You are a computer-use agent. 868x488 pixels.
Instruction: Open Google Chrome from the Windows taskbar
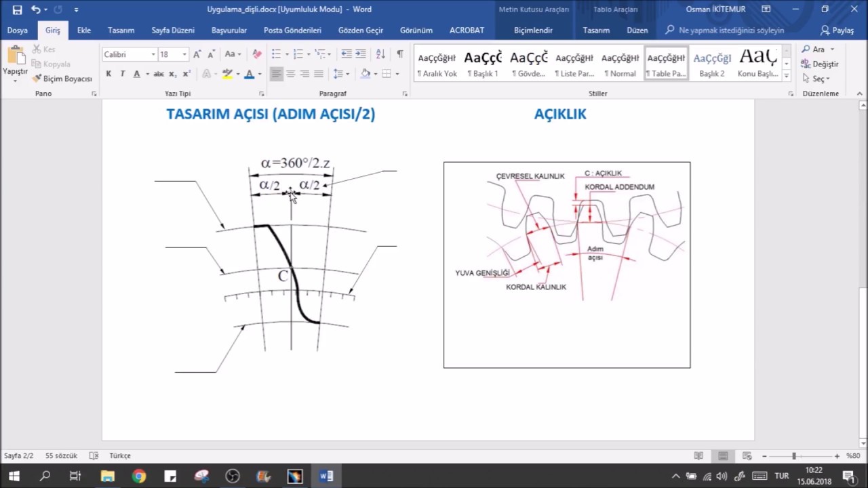click(x=139, y=476)
